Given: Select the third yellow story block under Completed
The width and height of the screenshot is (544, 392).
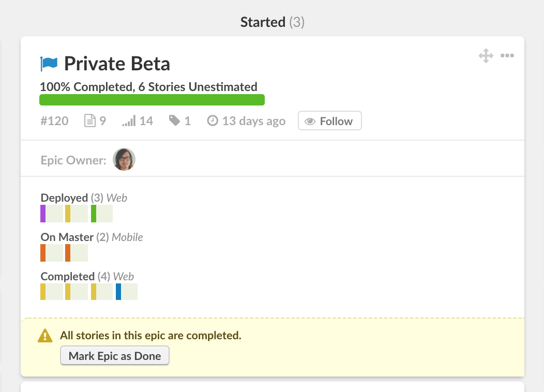Looking at the screenshot, I should tap(102, 292).
